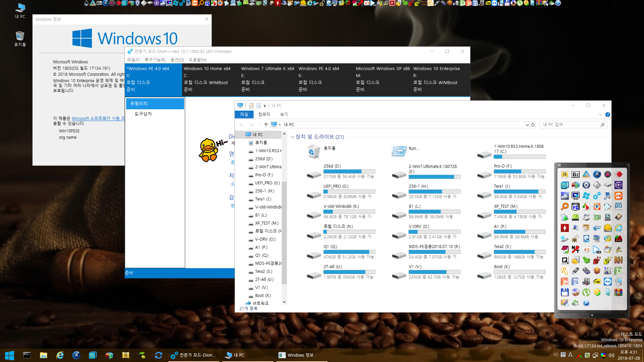Switch to the 컴퓨터 ribbon tab
The height and width of the screenshot is (362, 644).
click(264, 114)
